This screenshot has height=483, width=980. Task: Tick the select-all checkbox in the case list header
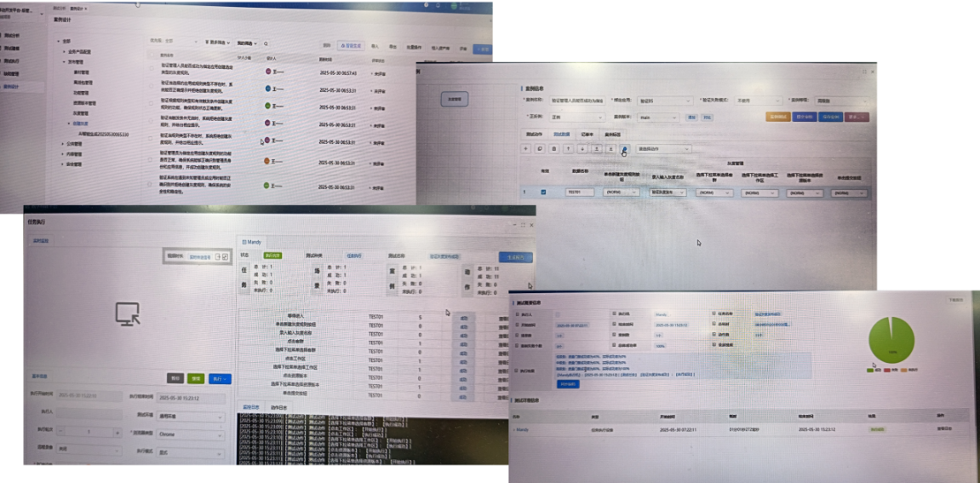(150, 55)
